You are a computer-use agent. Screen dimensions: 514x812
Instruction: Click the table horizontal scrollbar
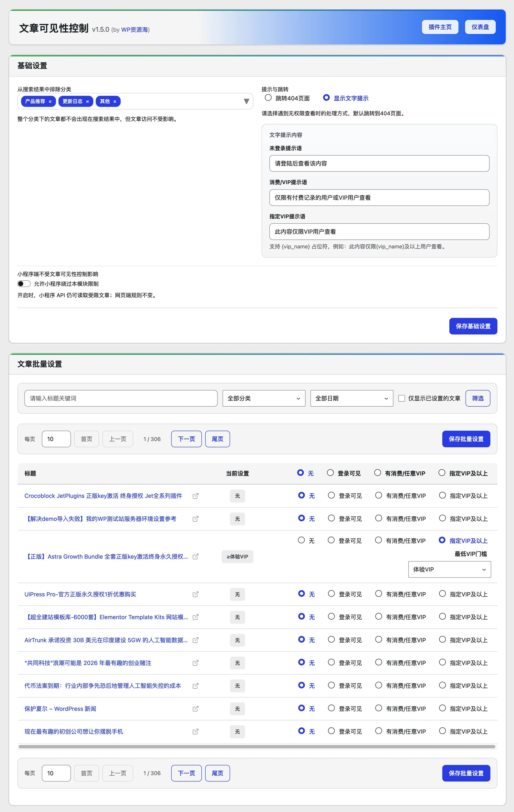(257, 747)
